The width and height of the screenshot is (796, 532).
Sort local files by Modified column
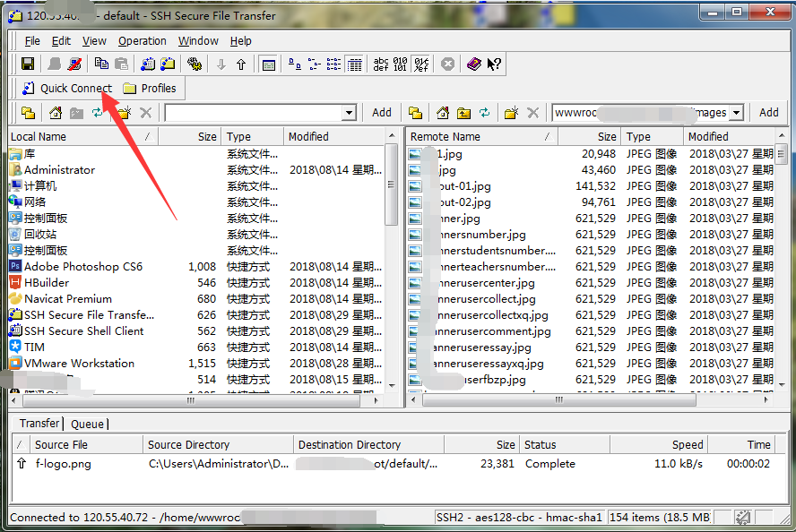[x=334, y=136]
